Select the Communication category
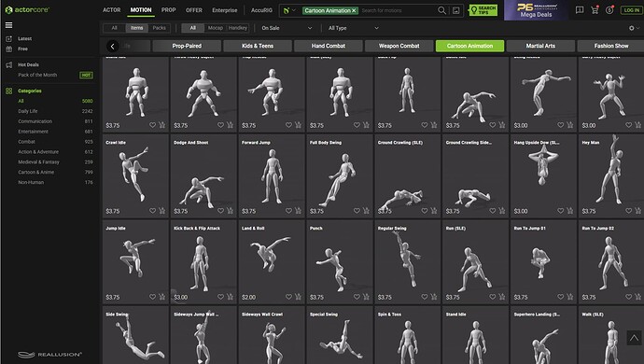This screenshot has height=364, width=644. point(35,121)
